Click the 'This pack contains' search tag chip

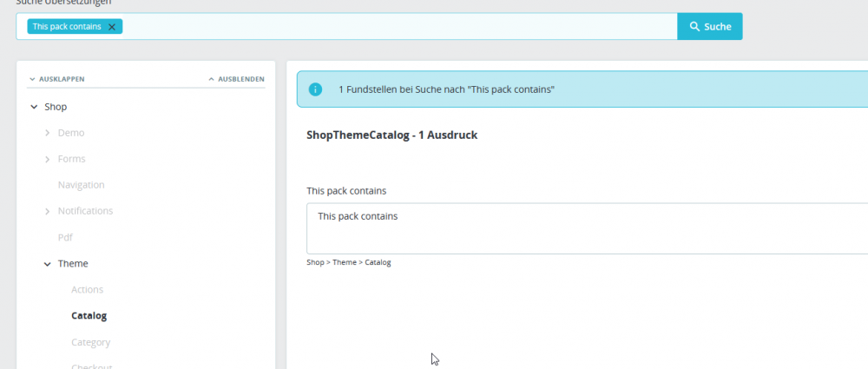pyautogui.click(x=66, y=27)
